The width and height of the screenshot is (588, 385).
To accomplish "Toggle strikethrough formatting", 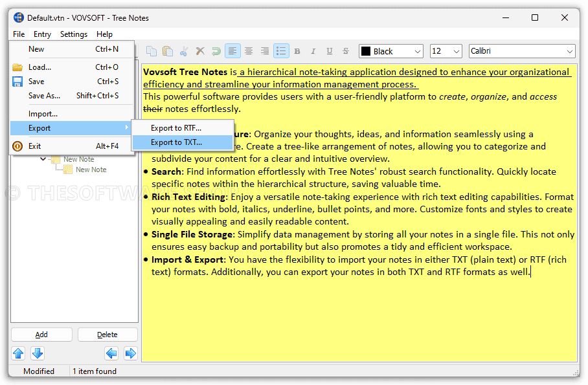I will pos(346,51).
